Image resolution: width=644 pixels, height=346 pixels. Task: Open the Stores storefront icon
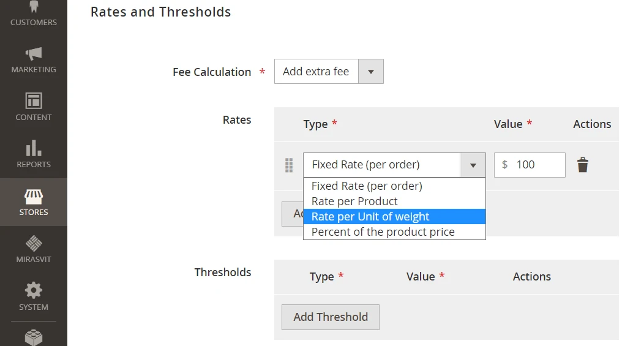click(34, 197)
